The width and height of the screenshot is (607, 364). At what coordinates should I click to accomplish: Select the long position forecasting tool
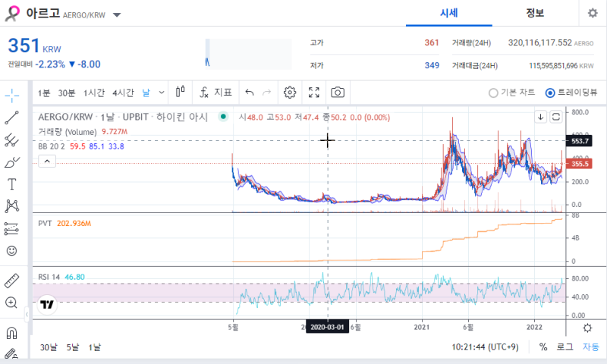(x=12, y=228)
